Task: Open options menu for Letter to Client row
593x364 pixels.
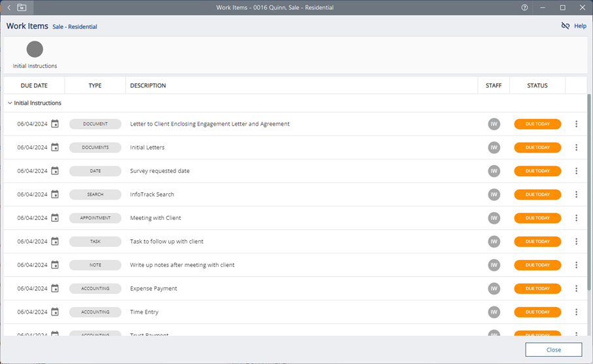Action: click(x=576, y=124)
